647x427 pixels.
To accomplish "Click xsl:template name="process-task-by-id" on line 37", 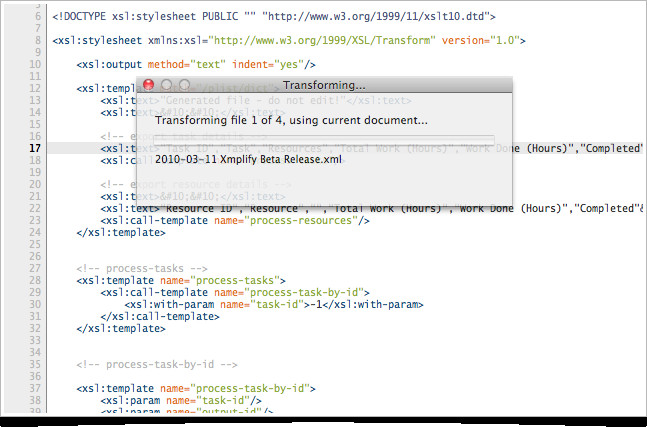I will pyautogui.click(x=196, y=389).
